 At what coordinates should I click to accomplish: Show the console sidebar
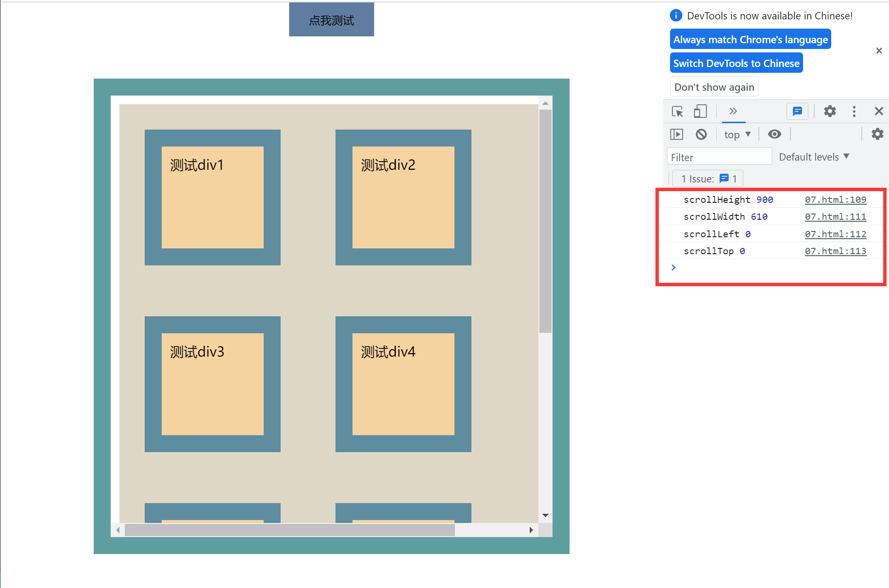(676, 134)
